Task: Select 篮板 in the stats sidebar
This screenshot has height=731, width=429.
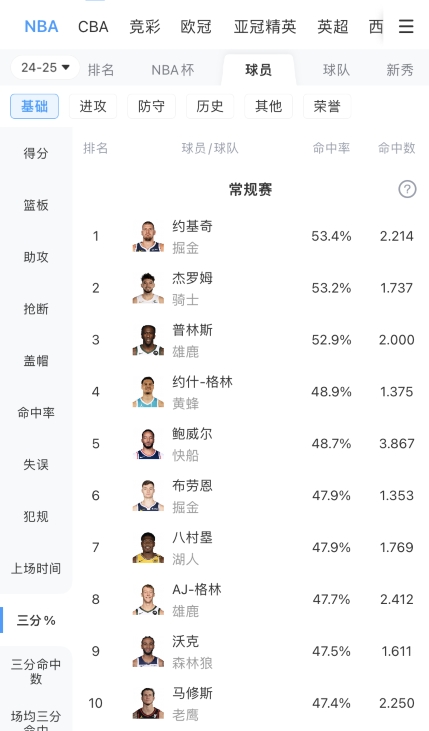Action: pyautogui.click(x=36, y=205)
